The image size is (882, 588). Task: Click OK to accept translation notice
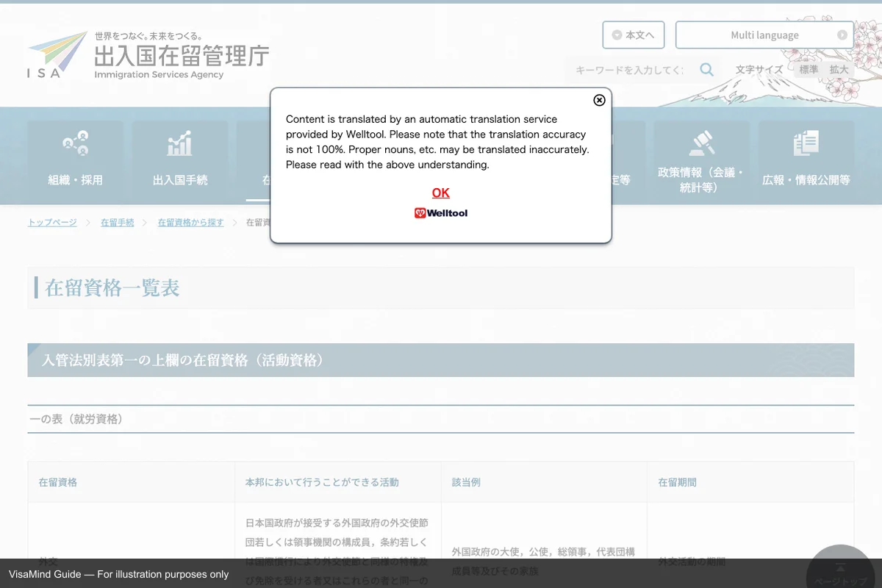[x=440, y=192]
